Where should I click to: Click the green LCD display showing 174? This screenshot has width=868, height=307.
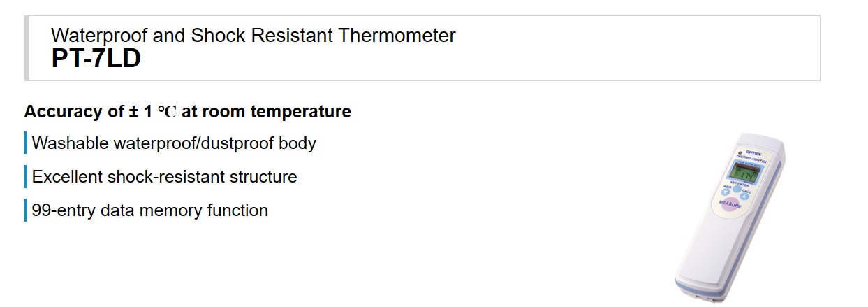(x=744, y=173)
